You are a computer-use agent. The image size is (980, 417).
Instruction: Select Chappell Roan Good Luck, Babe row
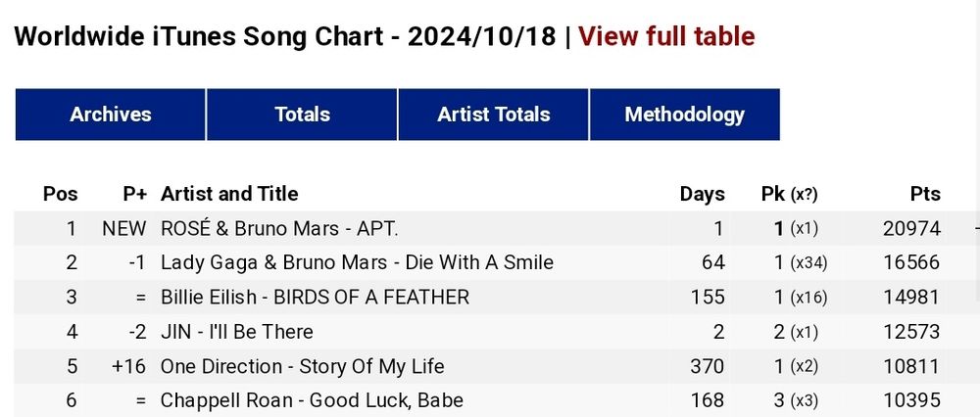click(312, 400)
